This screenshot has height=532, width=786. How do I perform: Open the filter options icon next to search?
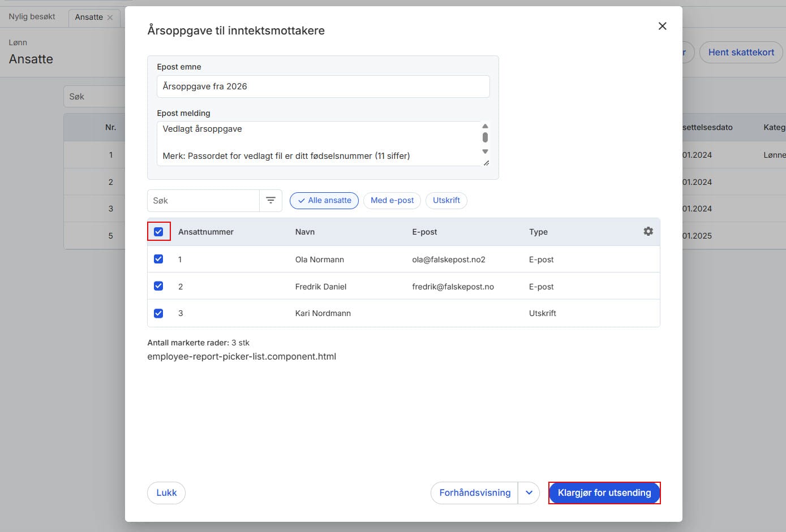270,200
